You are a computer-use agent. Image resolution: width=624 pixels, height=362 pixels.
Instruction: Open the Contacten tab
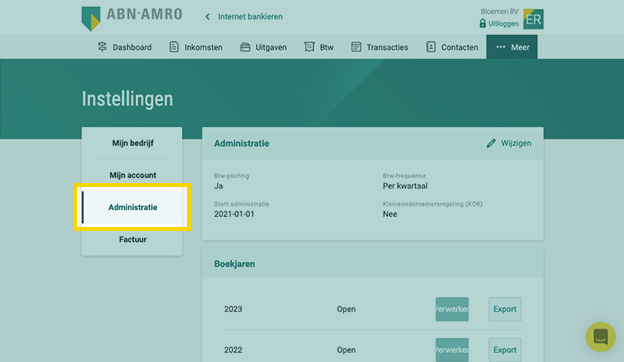(x=452, y=47)
